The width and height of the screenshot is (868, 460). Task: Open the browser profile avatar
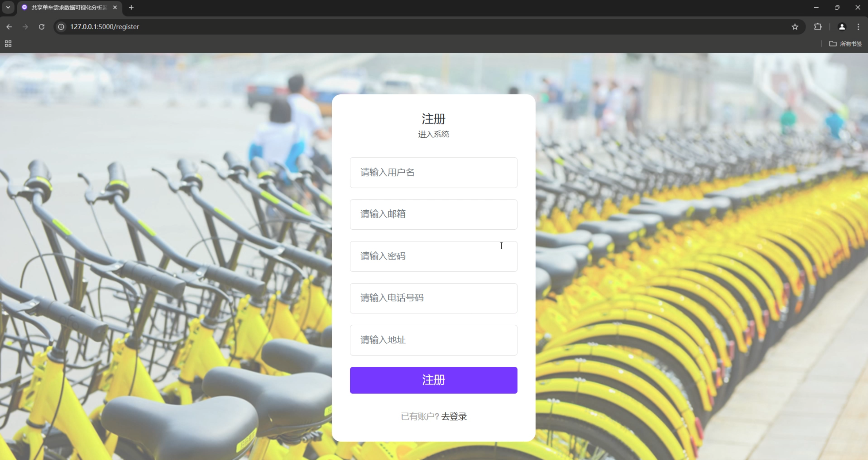click(842, 27)
